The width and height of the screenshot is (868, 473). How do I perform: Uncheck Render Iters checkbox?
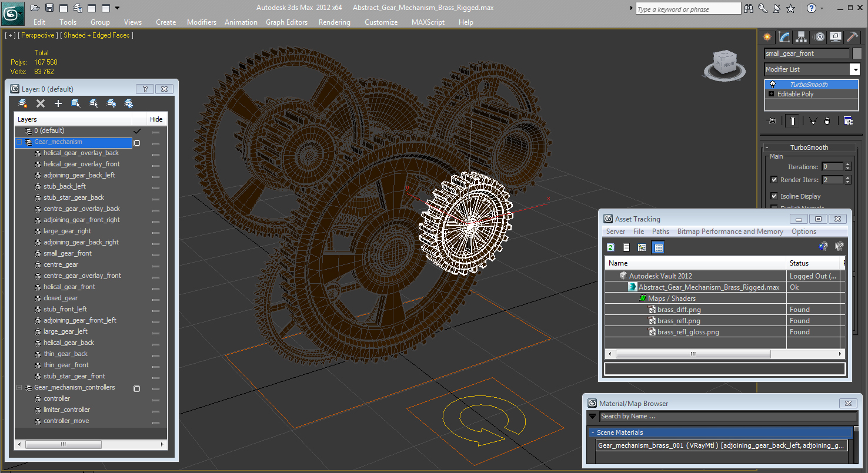tap(774, 180)
